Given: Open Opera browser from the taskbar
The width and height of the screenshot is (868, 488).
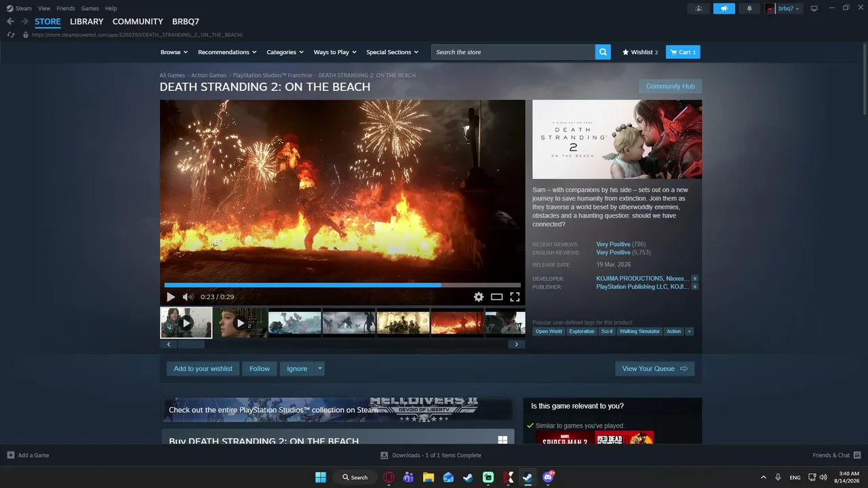Looking at the screenshot, I should click(x=389, y=477).
